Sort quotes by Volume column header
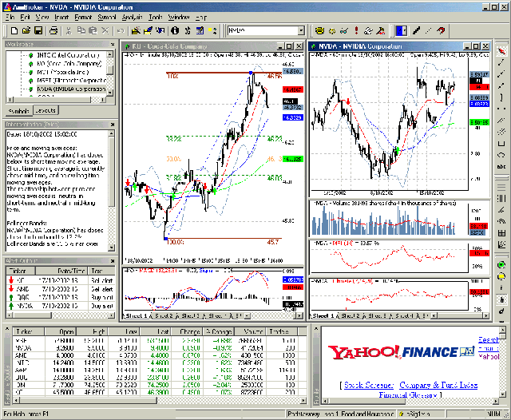The image size is (511, 420). [249, 331]
